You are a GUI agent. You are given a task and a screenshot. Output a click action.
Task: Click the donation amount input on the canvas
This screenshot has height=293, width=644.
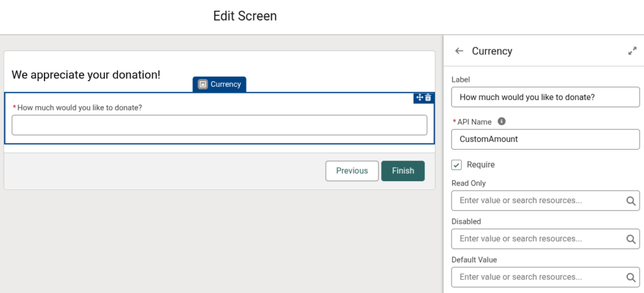click(219, 125)
